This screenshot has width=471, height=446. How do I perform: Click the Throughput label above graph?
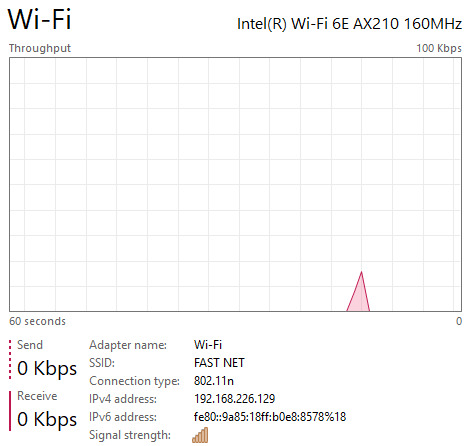pyautogui.click(x=40, y=48)
